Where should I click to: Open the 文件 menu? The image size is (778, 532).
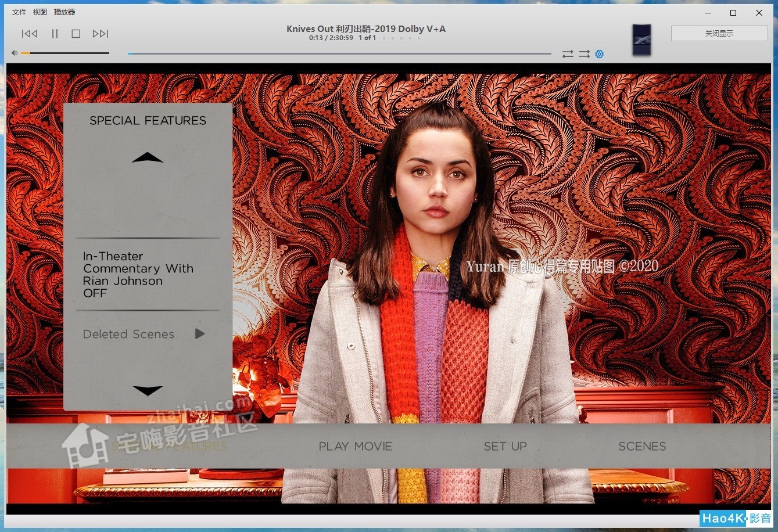pos(19,12)
